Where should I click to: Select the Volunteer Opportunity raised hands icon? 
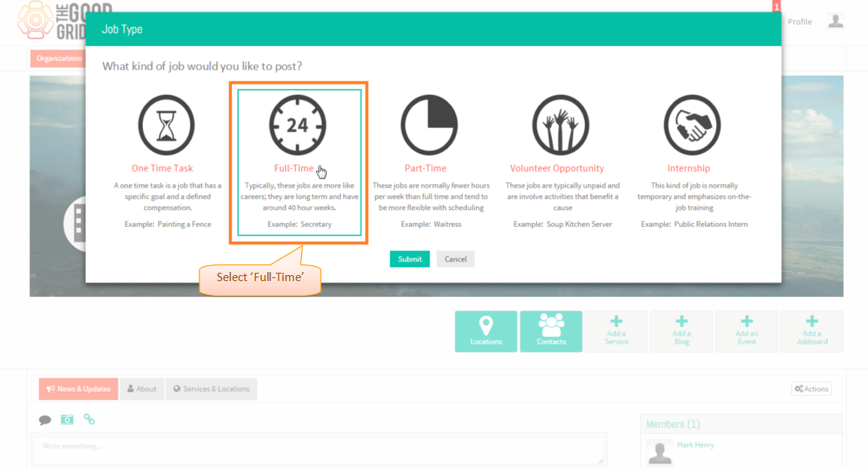pyautogui.click(x=560, y=125)
